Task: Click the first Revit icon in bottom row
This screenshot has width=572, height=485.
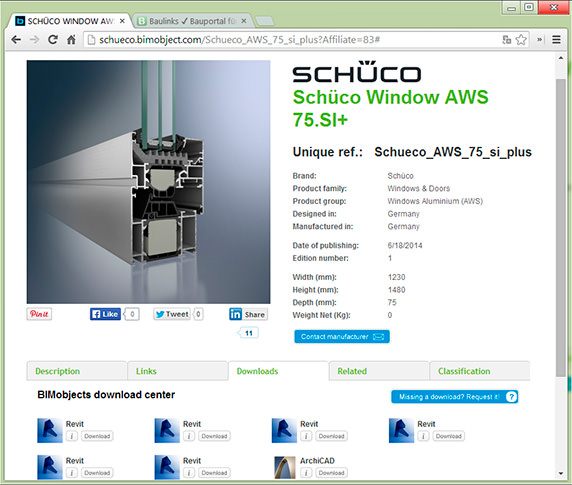Action: pyautogui.click(x=50, y=467)
